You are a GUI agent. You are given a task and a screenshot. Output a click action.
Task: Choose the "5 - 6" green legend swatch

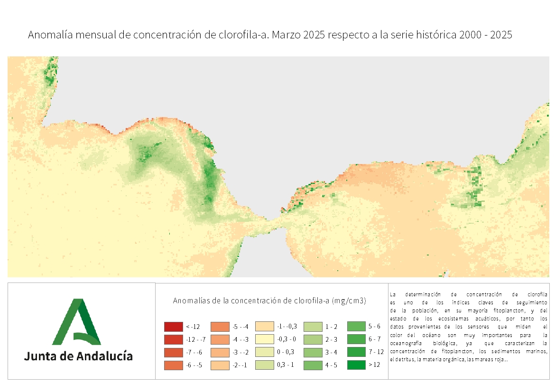coord(356,327)
